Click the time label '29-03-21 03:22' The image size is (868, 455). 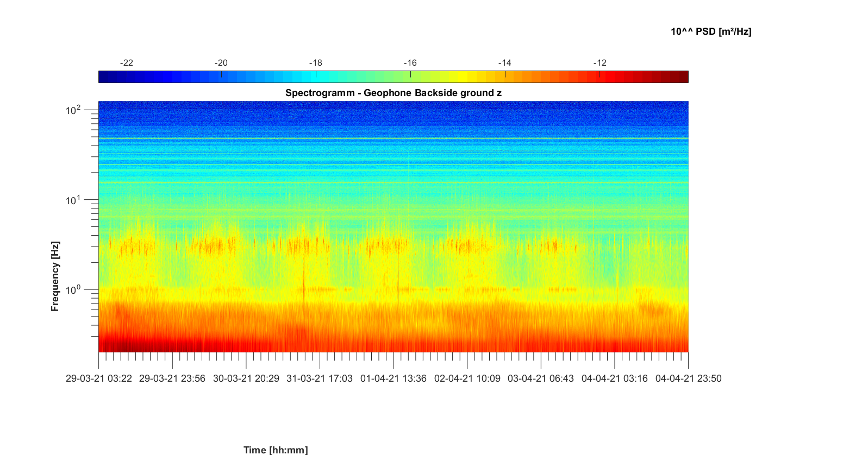pyautogui.click(x=99, y=378)
